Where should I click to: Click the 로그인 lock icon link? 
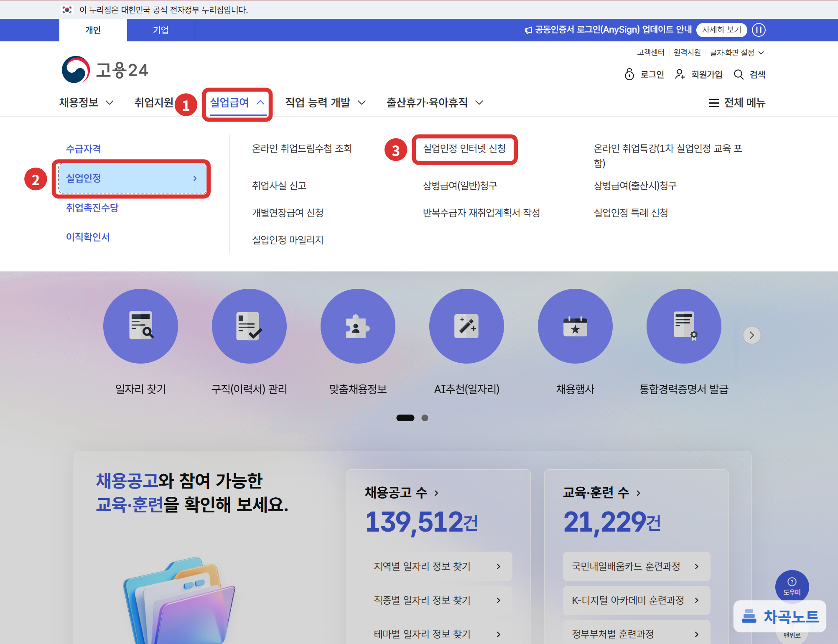point(644,74)
